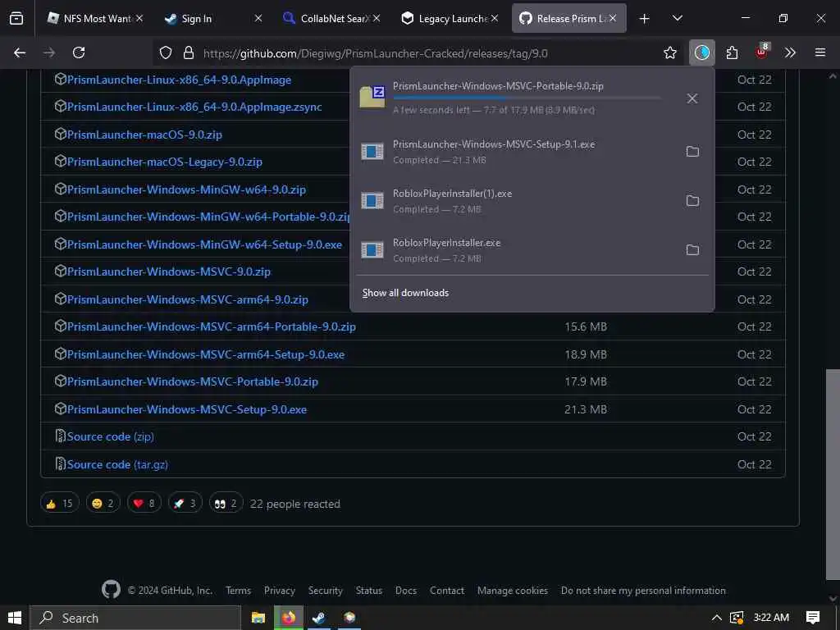Open Windows Start menu
Viewport: 840px width, 630px height.
(15, 618)
